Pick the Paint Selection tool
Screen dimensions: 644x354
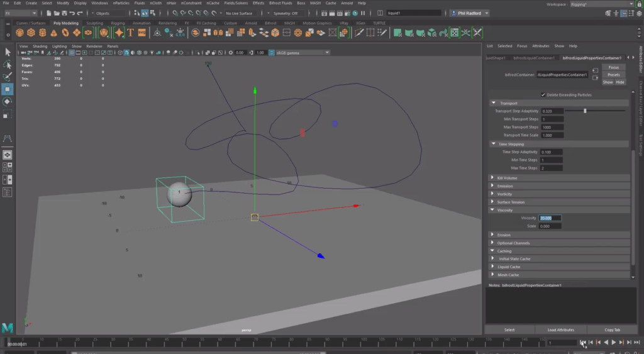click(8, 77)
